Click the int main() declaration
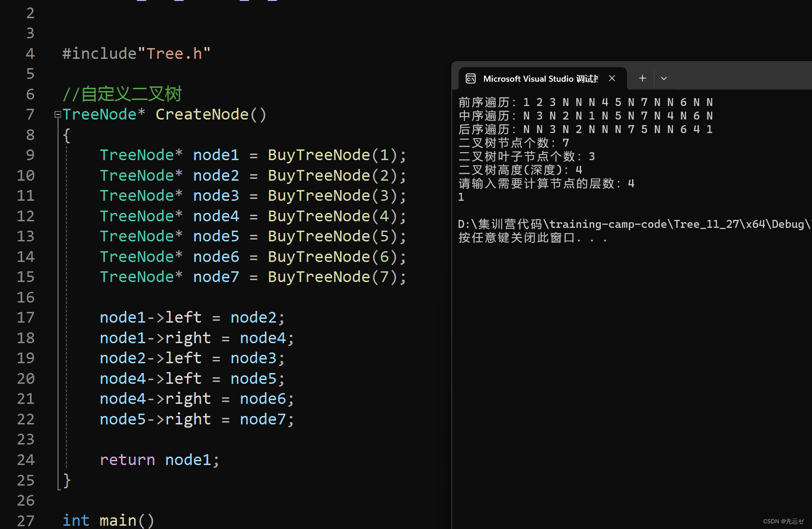812x529 pixels. coord(108,520)
